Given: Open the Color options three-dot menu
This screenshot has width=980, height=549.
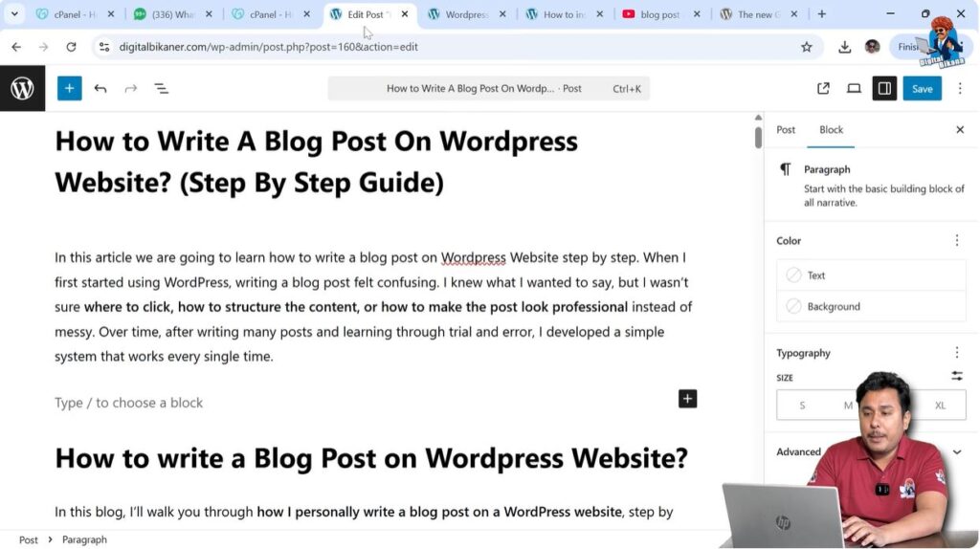Looking at the screenshot, I should pyautogui.click(x=957, y=240).
